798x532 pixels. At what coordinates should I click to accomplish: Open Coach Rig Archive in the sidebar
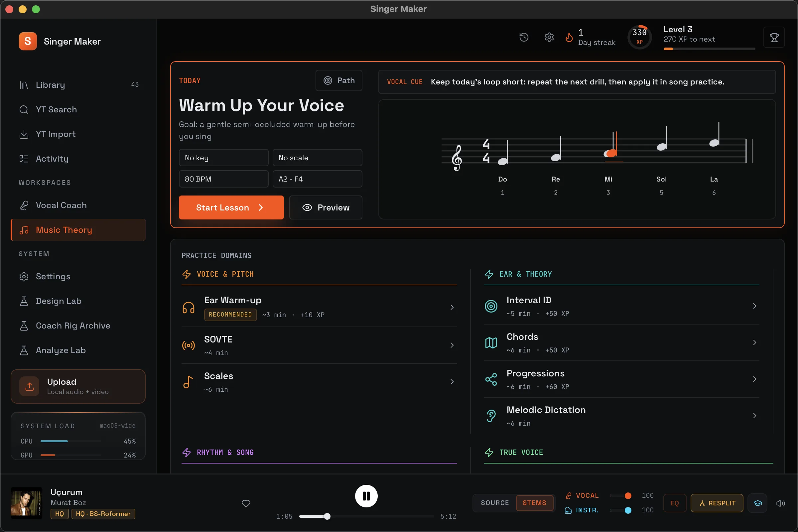pos(78,326)
